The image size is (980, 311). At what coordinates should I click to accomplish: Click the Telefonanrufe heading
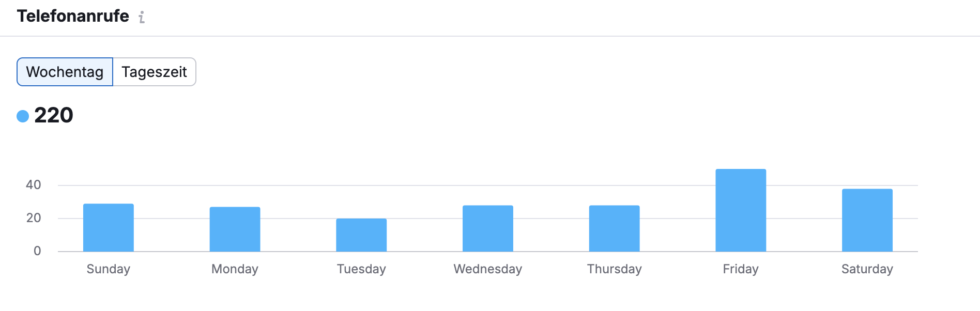coord(73,16)
